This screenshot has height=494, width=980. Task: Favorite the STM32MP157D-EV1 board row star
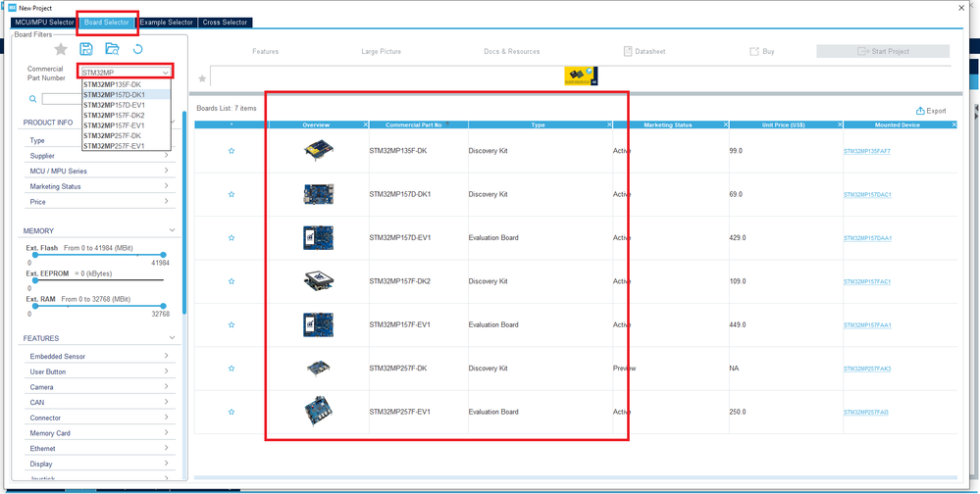[232, 238]
